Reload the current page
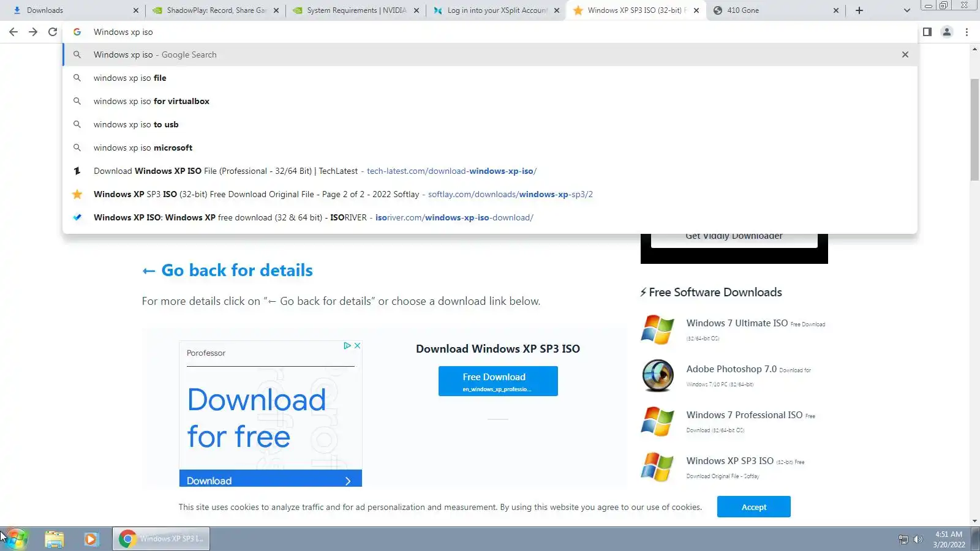Image resolution: width=980 pixels, height=551 pixels. [53, 32]
